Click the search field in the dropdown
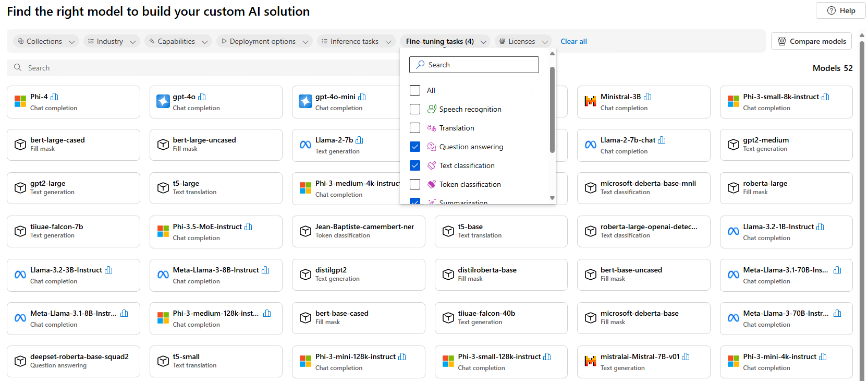868x381 pixels. click(x=474, y=65)
